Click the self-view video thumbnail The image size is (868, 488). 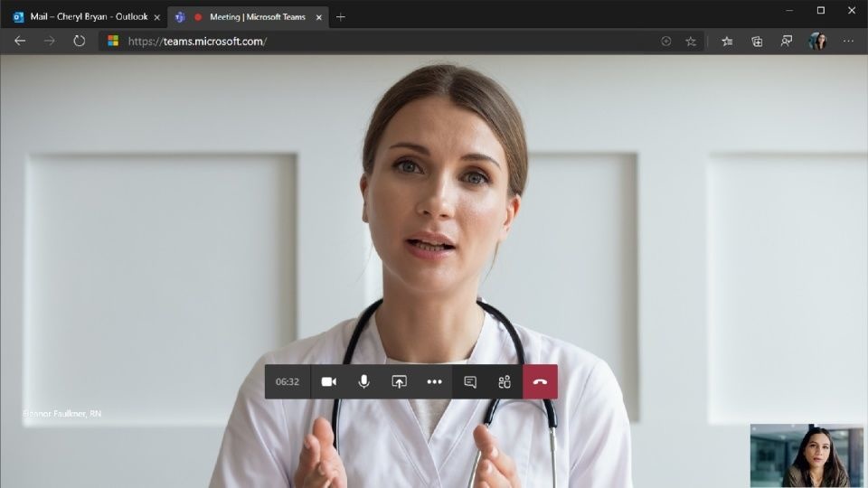[x=807, y=455]
